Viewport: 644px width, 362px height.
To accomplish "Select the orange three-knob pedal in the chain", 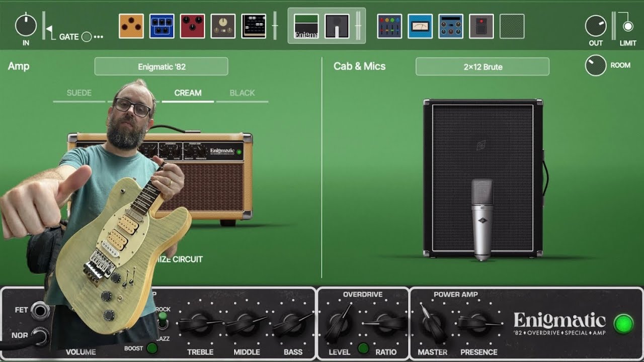I will 131,26.
